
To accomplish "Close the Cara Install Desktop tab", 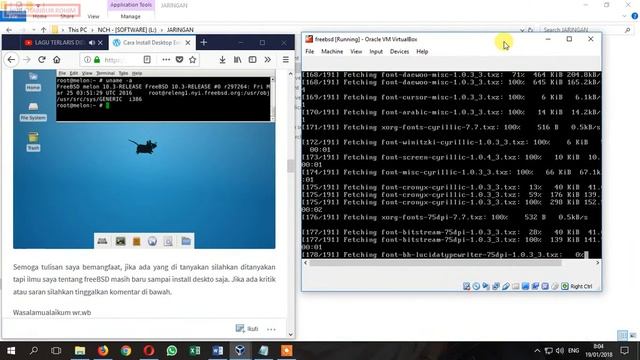I will pyautogui.click(x=188, y=42).
